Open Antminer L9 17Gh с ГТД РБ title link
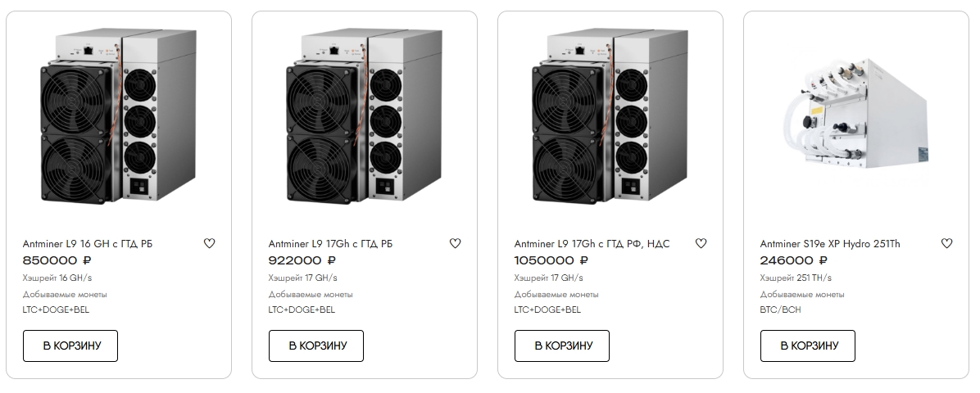The height and width of the screenshot is (393, 980). coord(330,244)
